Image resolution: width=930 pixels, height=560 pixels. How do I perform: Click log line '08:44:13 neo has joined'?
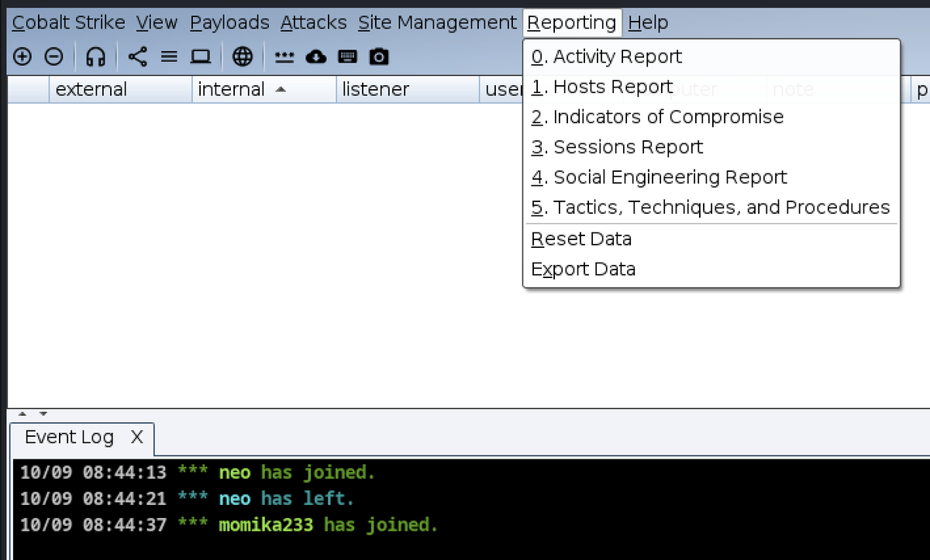198,472
